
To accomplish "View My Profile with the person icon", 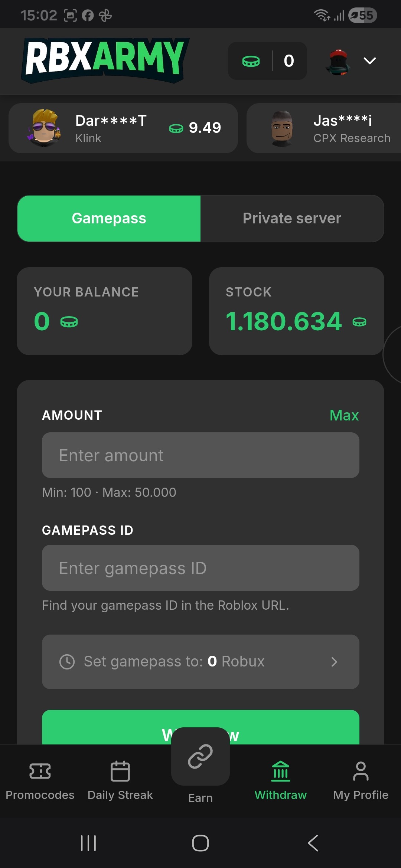I will tap(361, 771).
